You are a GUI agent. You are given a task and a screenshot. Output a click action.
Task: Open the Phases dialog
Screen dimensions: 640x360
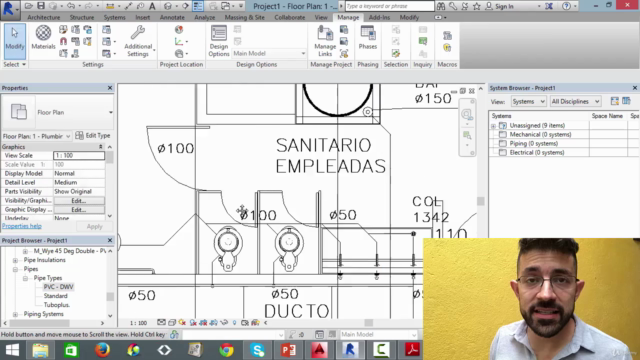pos(368,37)
